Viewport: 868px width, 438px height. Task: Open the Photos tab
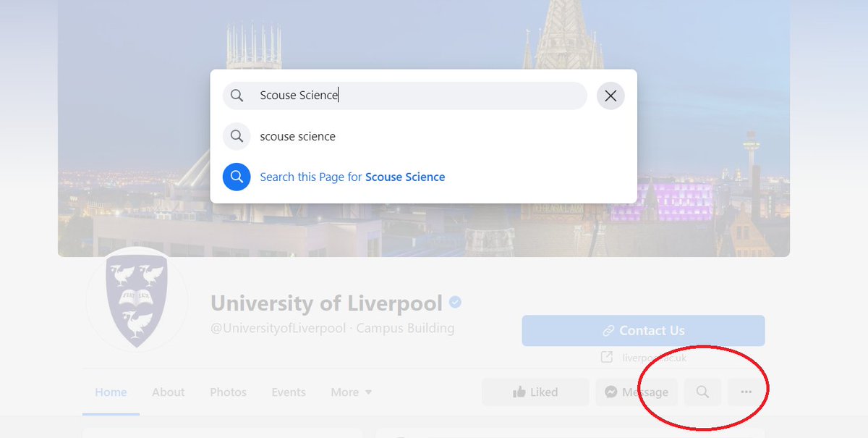[x=228, y=392]
